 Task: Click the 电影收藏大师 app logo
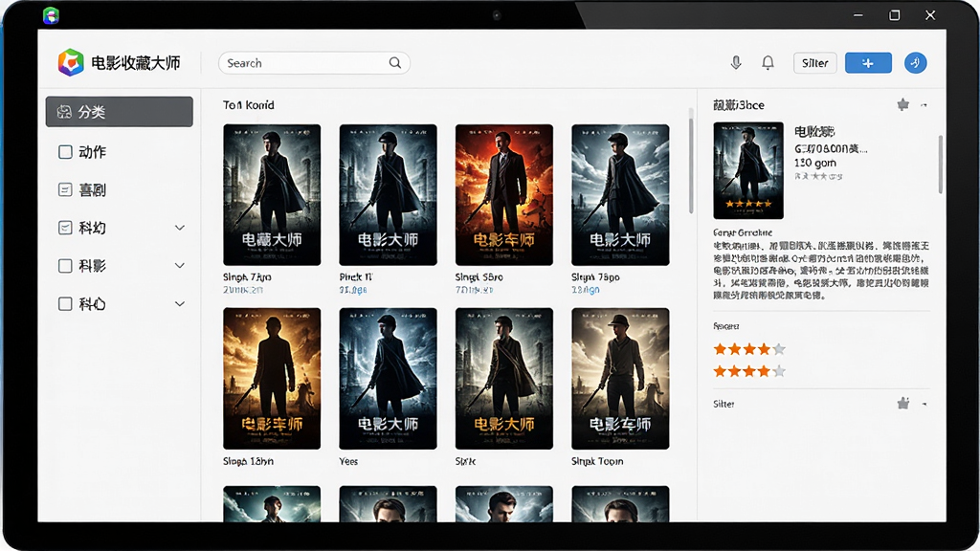point(71,62)
